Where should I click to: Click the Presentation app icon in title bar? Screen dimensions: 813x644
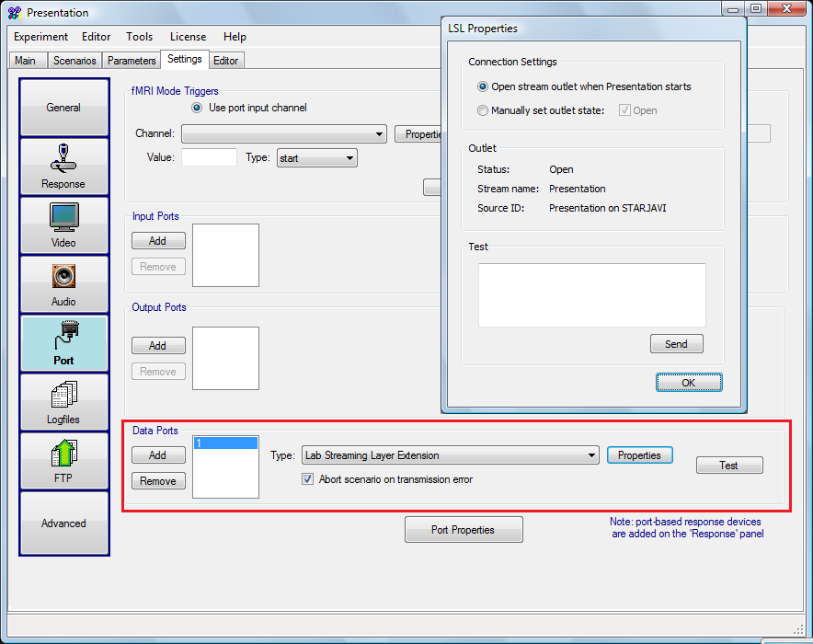pos(14,13)
